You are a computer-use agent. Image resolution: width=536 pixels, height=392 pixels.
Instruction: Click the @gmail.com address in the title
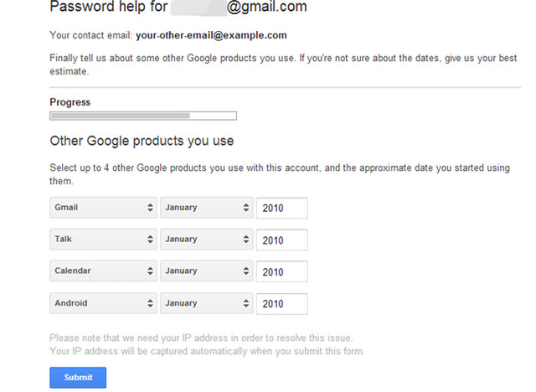[x=267, y=8]
